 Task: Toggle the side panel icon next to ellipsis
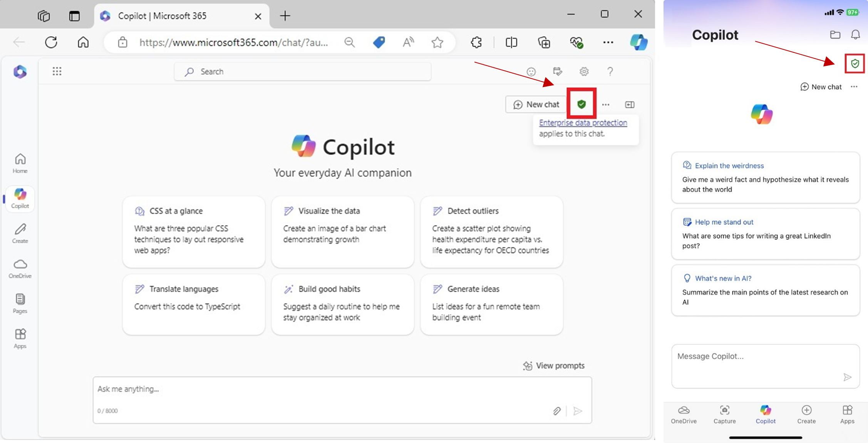point(630,105)
